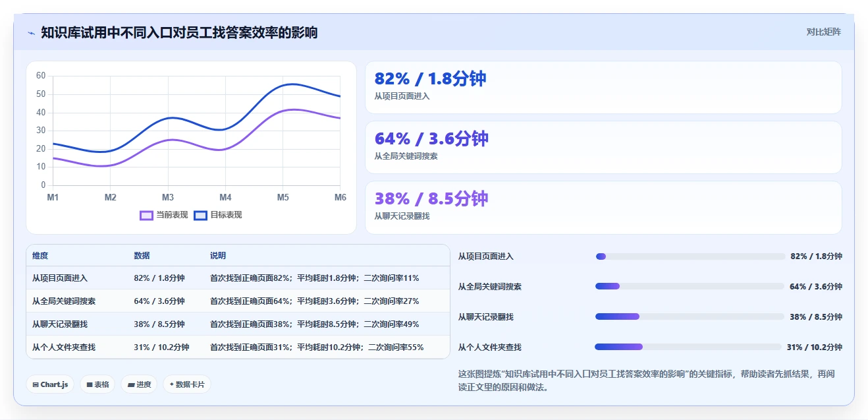Image resolution: width=868 pixels, height=420 pixels.
Task: Click the M6 axis label on chart
Action: 340,197
